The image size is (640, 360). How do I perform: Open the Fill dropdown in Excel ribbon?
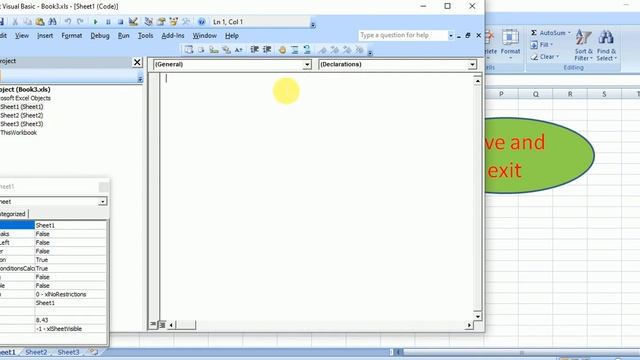552,44
